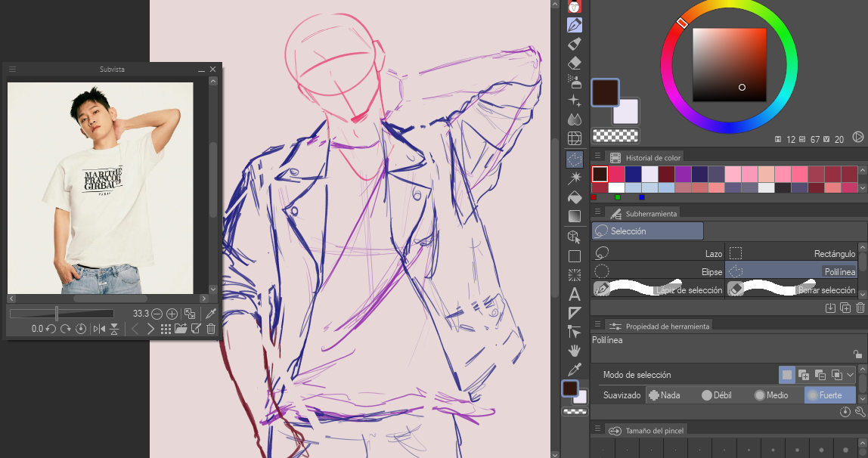Viewport: 868px width, 458px height.
Task: Open Tamaño del pincel tab
Action: click(646, 430)
